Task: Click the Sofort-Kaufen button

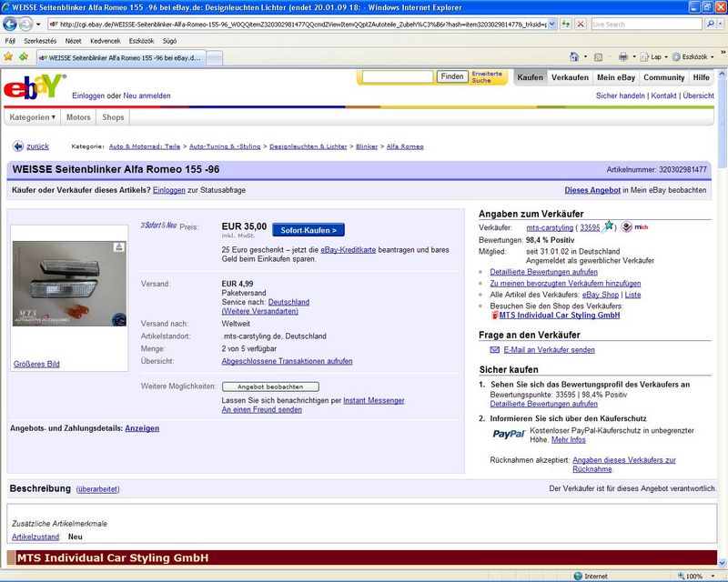Action: click(308, 230)
